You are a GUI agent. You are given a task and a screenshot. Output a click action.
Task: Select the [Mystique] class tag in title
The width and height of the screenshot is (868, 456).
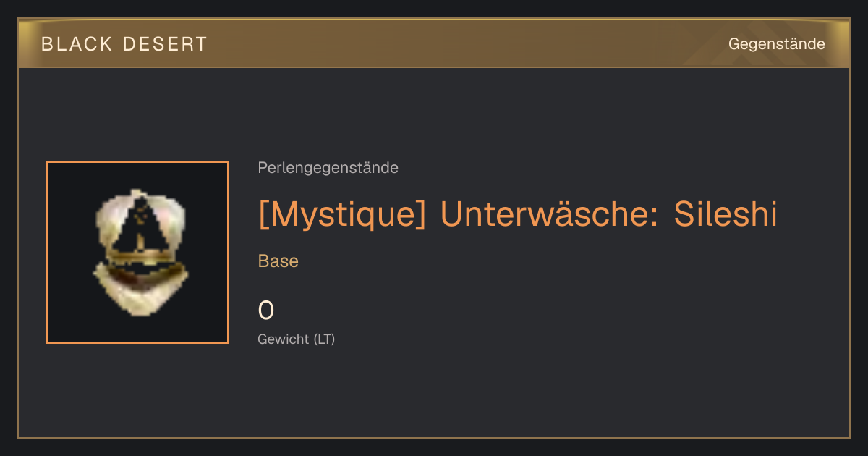(x=342, y=214)
